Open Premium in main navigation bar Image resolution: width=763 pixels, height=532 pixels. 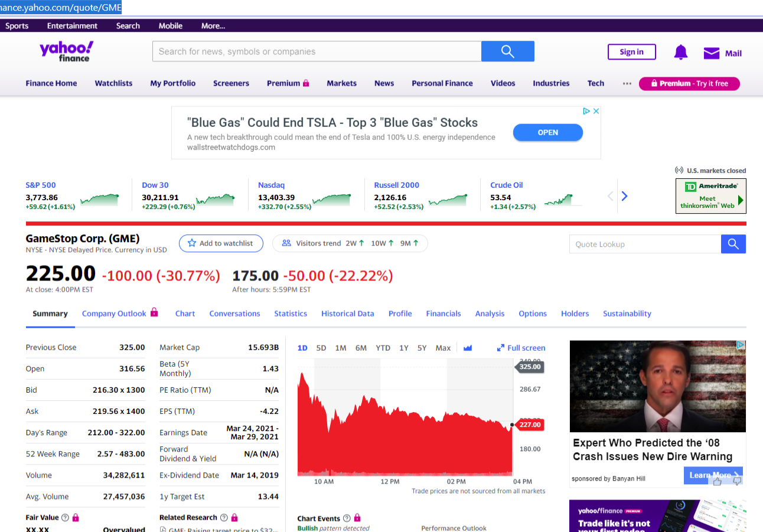coord(288,83)
